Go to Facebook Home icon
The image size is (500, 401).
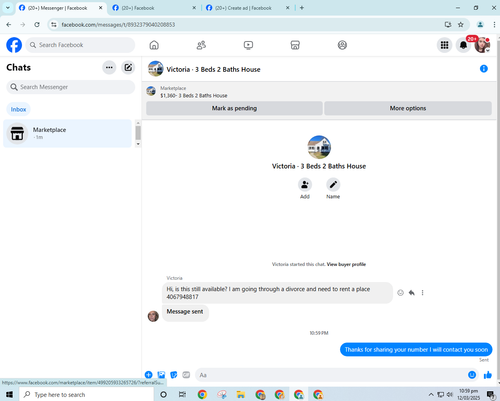[x=154, y=45]
